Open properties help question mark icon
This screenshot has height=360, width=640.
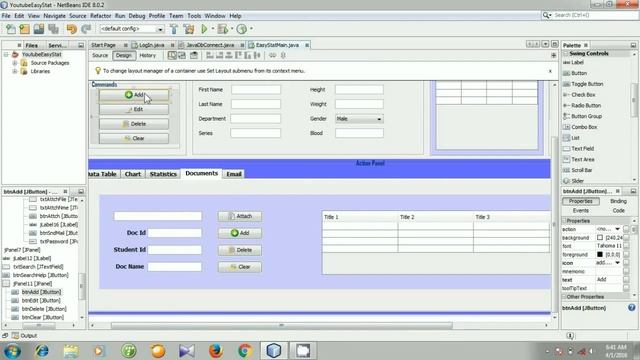(x=631, y=308)
